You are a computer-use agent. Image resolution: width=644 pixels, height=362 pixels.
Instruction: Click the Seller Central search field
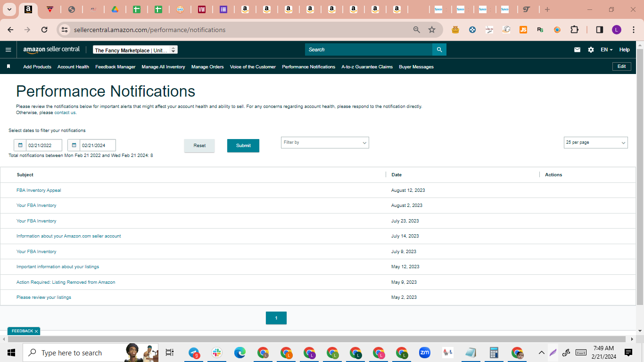(x=369, y=49)
